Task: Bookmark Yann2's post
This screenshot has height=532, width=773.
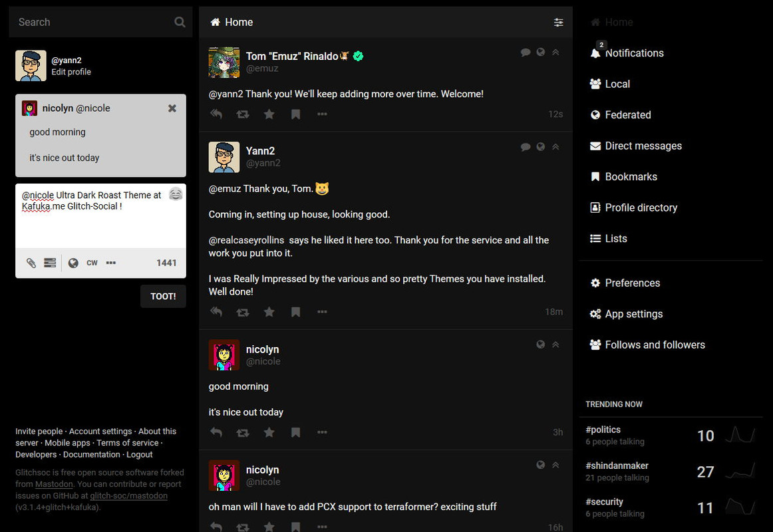Action: coord(296,312)
